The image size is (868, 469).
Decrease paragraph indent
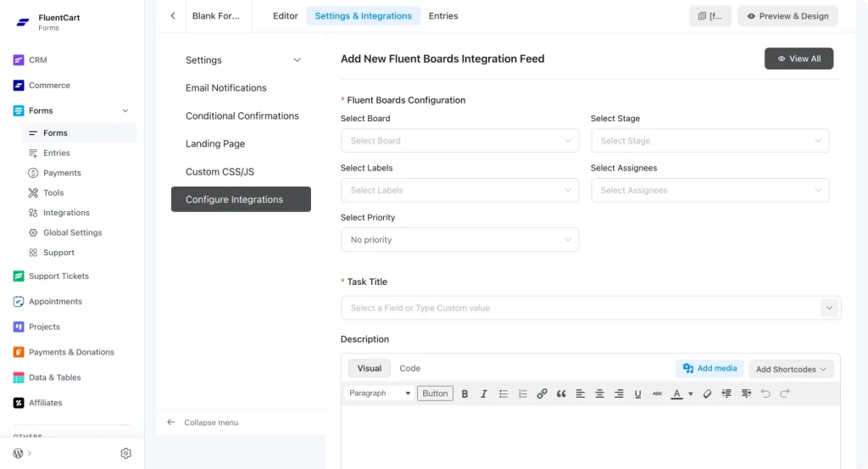[726, 394]
